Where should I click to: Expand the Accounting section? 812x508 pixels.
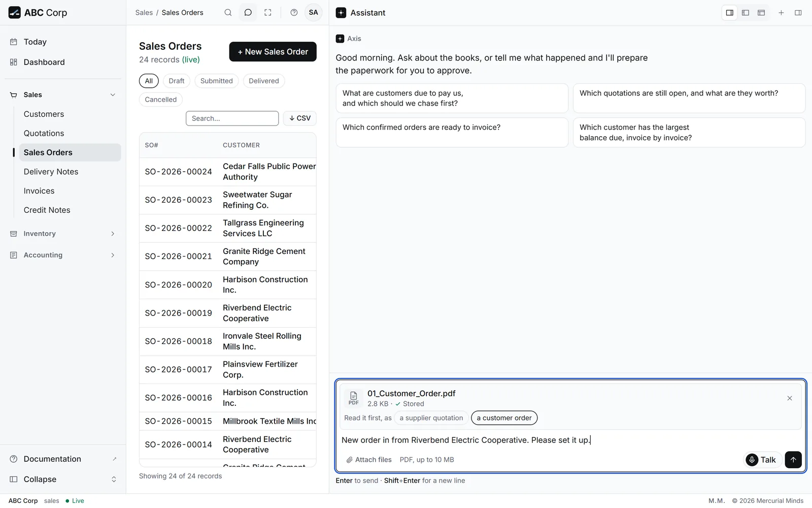(63, 255)
